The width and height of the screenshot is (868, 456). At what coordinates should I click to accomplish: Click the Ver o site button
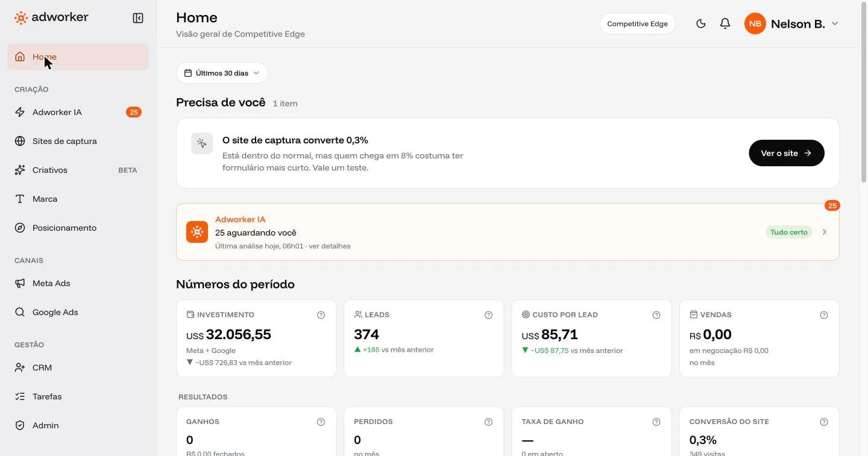786,153
